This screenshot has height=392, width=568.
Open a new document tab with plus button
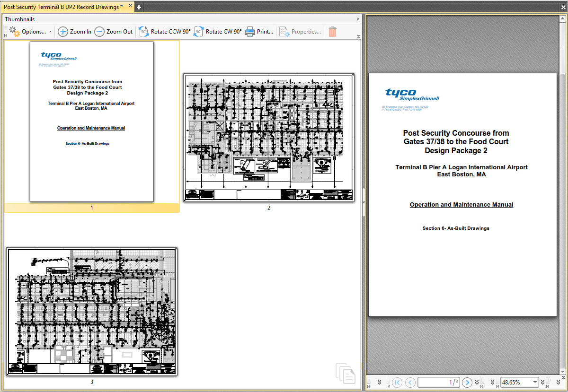coord(137,7)
